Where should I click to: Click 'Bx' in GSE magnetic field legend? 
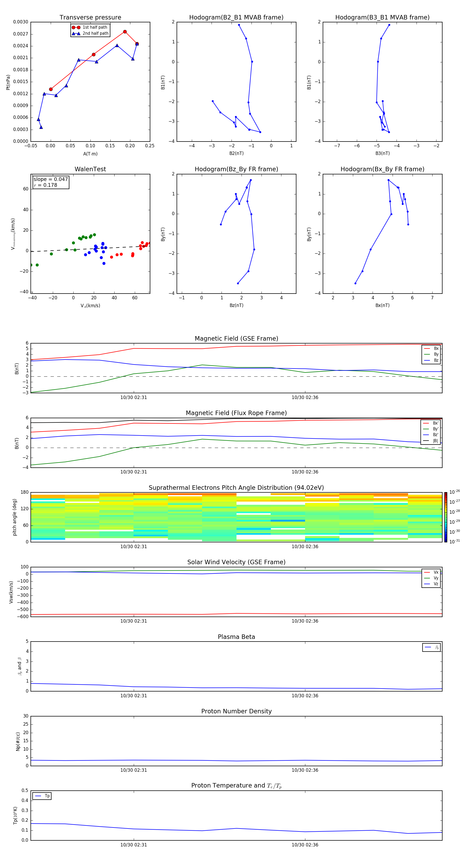coord(431,349)
